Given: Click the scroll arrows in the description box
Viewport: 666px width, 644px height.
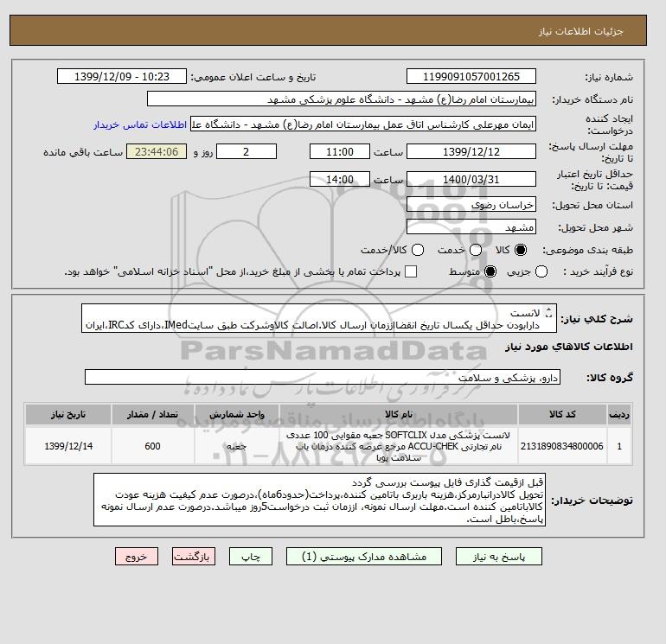Looking at the screenshot, I should click(x=548, y=312).
